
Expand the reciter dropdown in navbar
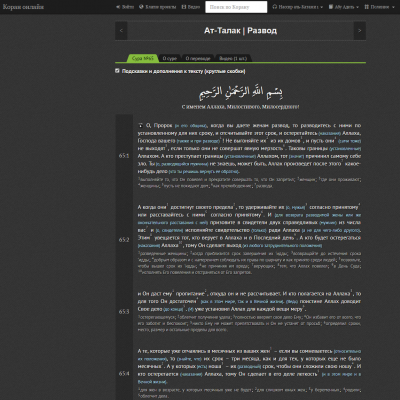[x=297, y=7]
